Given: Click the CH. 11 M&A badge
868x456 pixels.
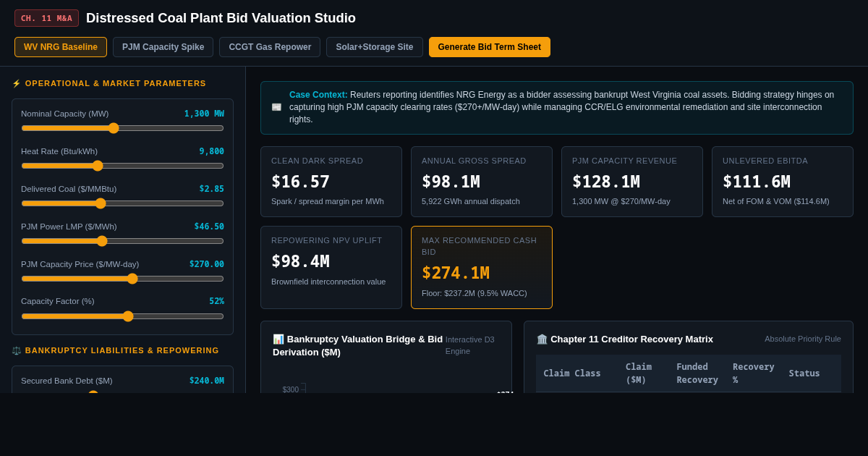Looking at the screenshot, I should coord(46,18).
